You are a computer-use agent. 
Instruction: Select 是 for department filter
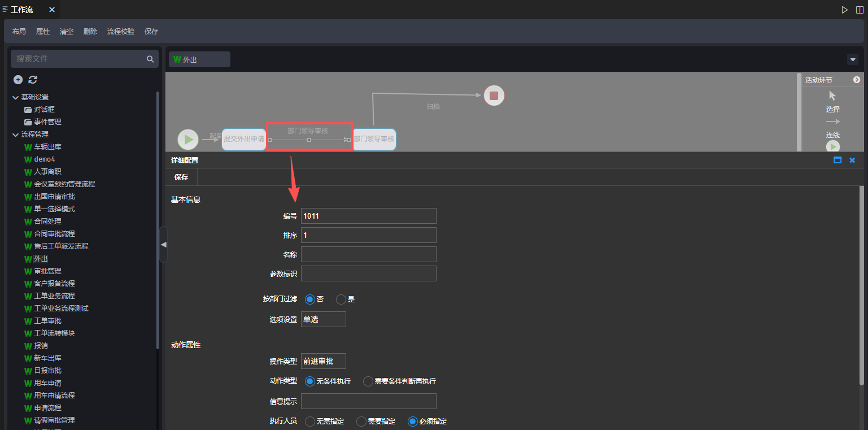341,299
